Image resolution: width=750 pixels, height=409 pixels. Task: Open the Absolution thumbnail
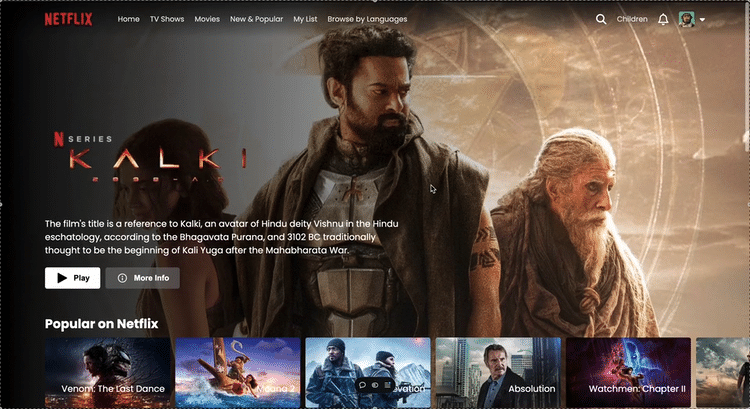pos(498,373)
